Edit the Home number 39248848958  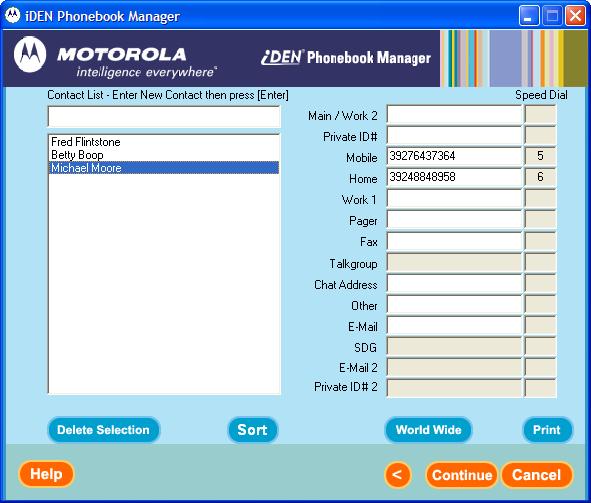(x=454, y=178)
